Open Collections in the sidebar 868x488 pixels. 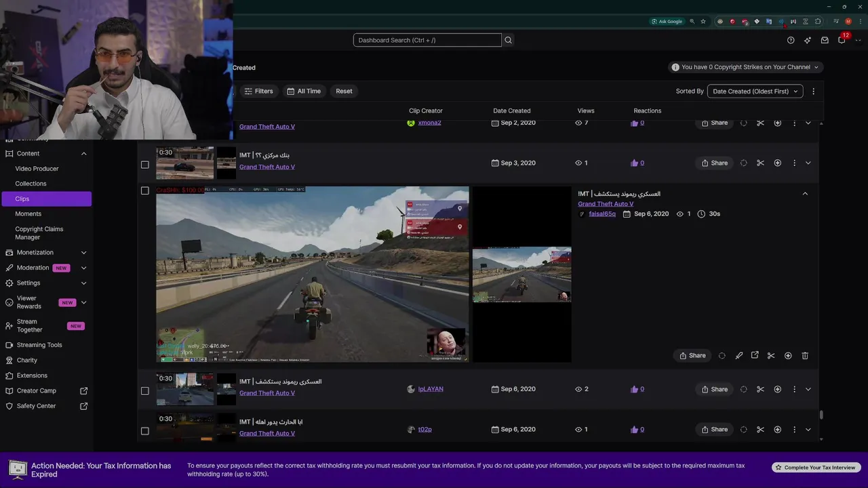[31, 183]
